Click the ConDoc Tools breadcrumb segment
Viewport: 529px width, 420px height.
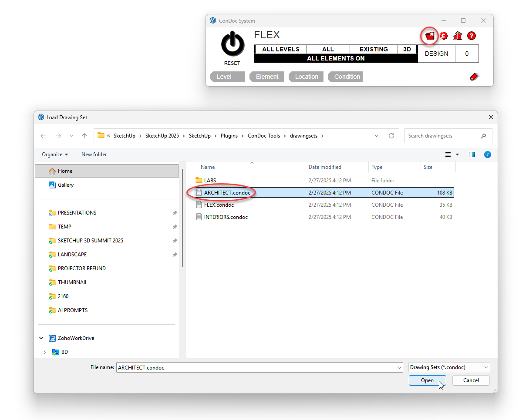coord(264,136)
